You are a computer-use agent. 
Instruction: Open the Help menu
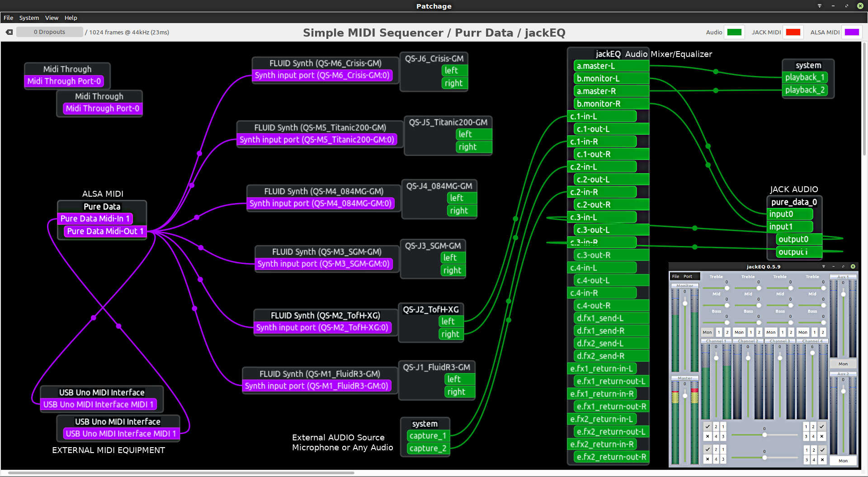point(71,18)
